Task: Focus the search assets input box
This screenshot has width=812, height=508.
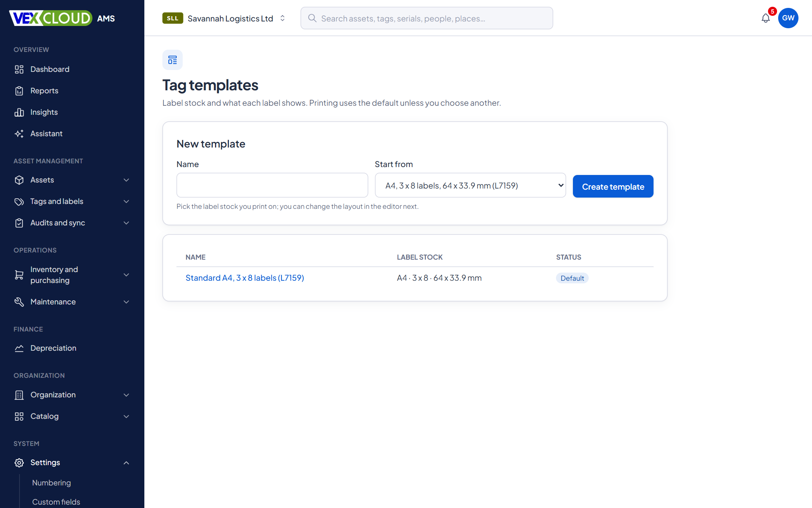Action: click(x=427, y=18)
